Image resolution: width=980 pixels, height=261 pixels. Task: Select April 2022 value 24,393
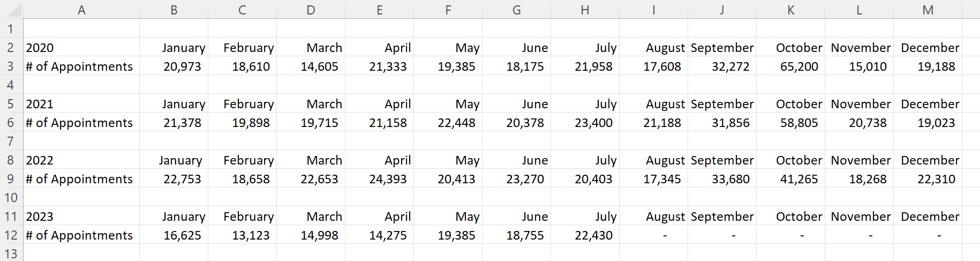(380, 179)
